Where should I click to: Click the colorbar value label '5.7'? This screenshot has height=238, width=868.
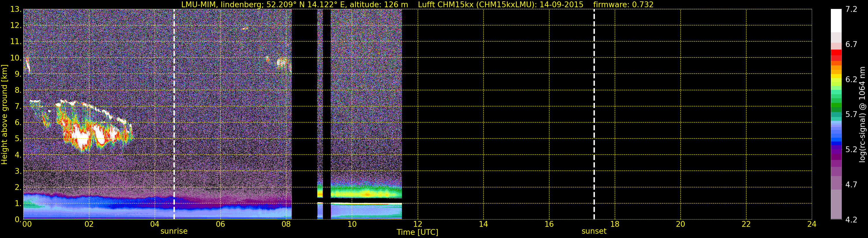coord(851,114)
